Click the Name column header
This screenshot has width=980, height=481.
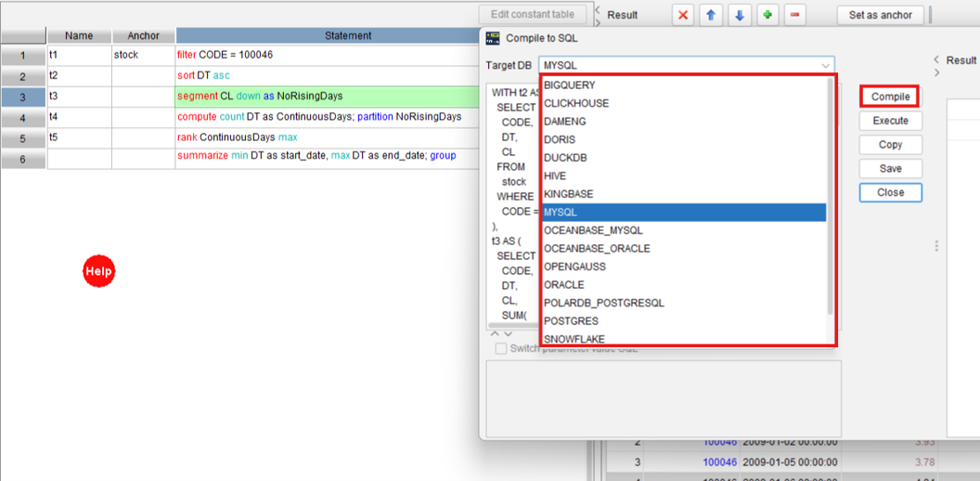point(80,35)
